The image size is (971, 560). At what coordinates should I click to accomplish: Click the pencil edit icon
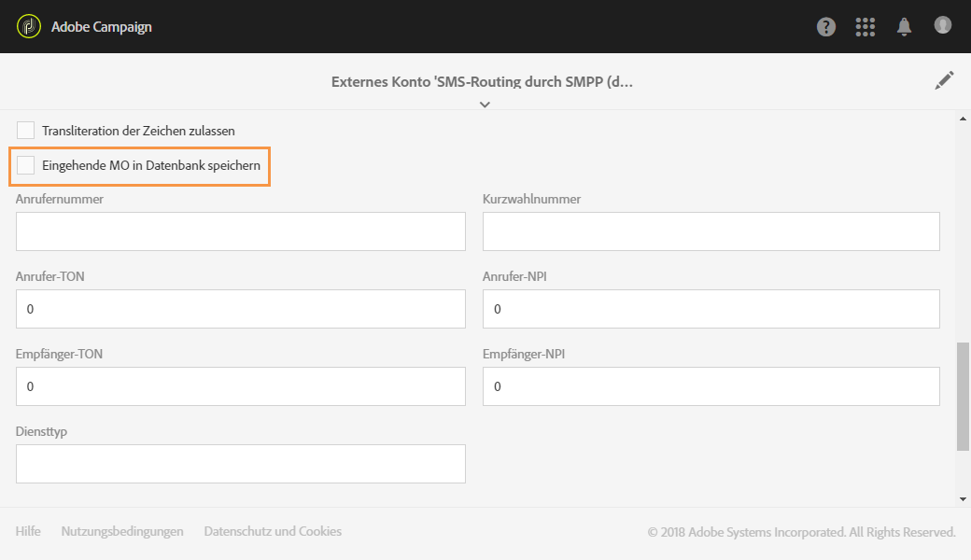pyautogui.click(x=945, y=81)
